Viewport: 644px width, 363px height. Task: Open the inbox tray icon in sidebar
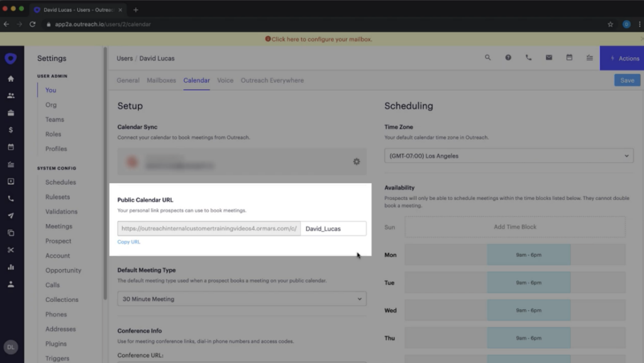point(11,181)
